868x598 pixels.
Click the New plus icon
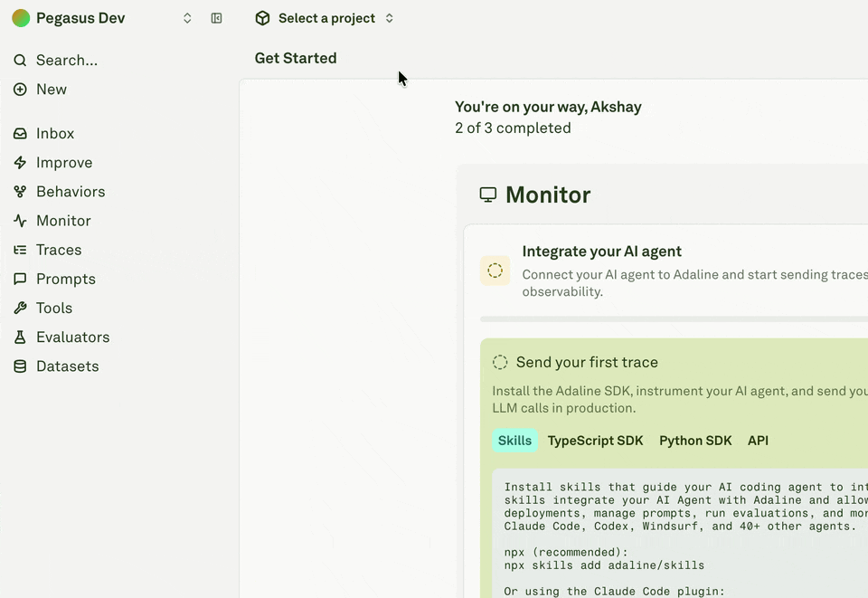click(20, 90)
